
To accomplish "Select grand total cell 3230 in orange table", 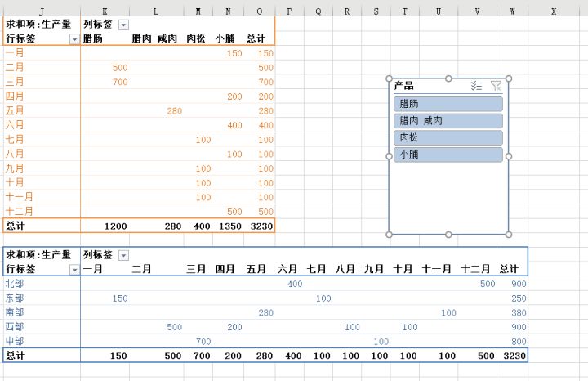I will (x=261, y=226).
